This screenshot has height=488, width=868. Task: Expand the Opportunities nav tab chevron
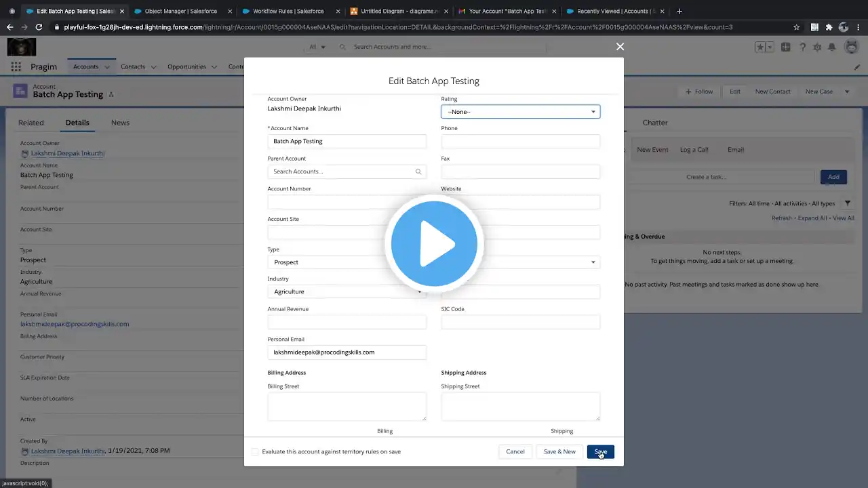point(214,67)
